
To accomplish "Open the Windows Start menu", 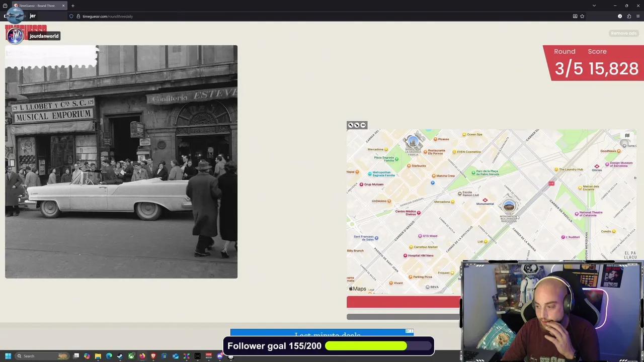I will click(8, 356).
